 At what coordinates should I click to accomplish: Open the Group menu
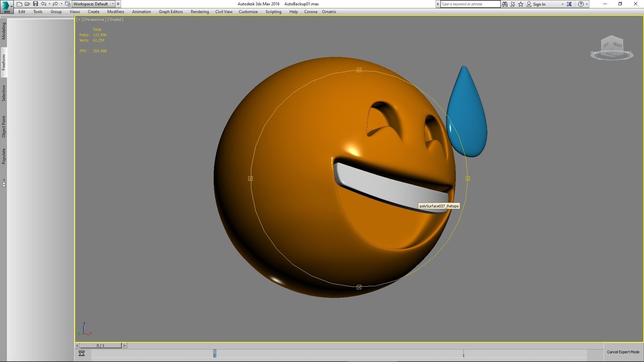[56, 12]
